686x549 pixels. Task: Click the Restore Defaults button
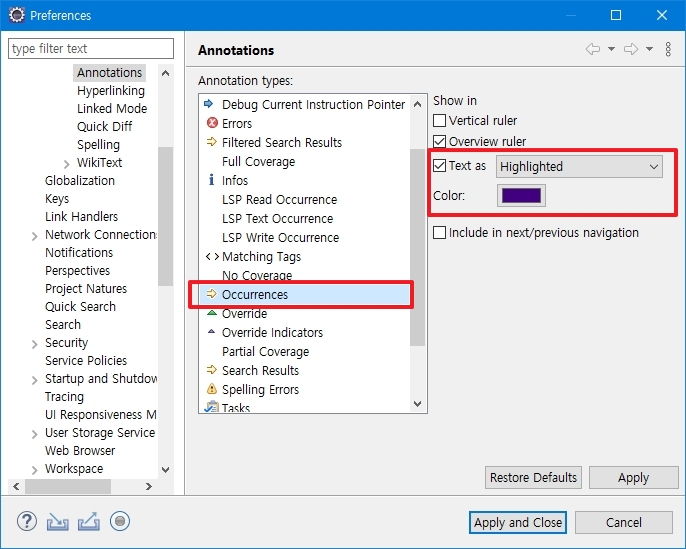(533, 477)
